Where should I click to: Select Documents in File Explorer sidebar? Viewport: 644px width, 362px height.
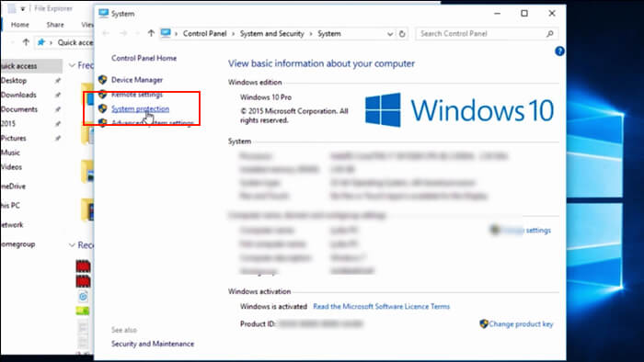(x=19, y=109)
